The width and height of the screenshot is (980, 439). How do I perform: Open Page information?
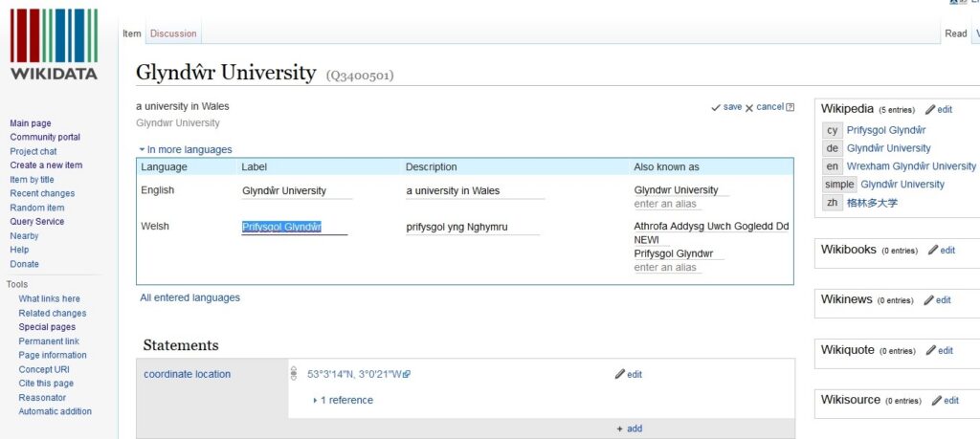[53, 356]
